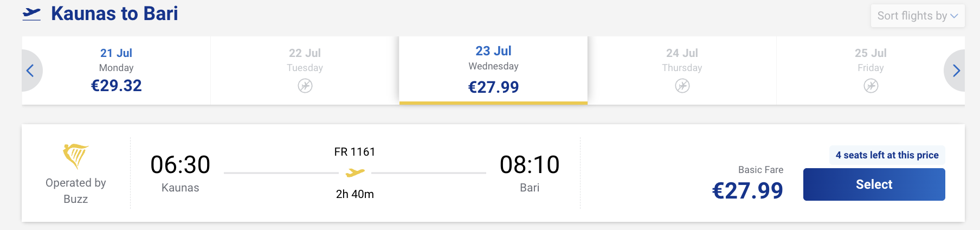Image resolution: width=980 pixels, height=230 pixels.
Task: Click the FR 1161 flight number
Action: click(354, 152)
